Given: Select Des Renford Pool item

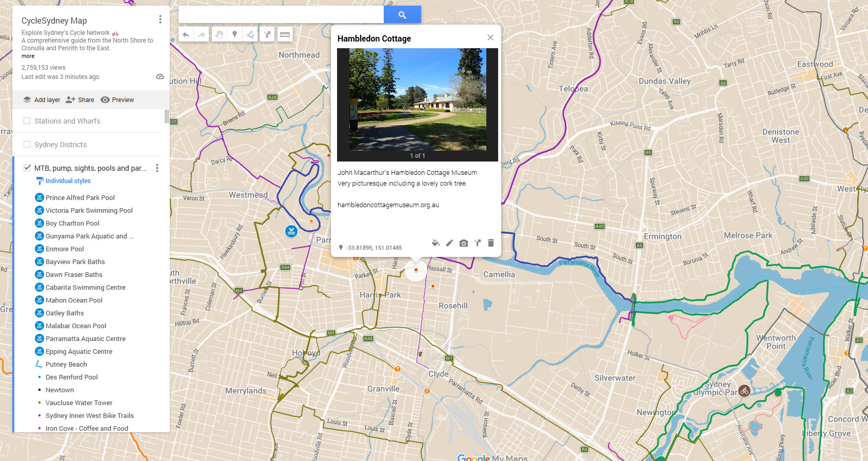Looking at the screenshot, I should 71,377.
